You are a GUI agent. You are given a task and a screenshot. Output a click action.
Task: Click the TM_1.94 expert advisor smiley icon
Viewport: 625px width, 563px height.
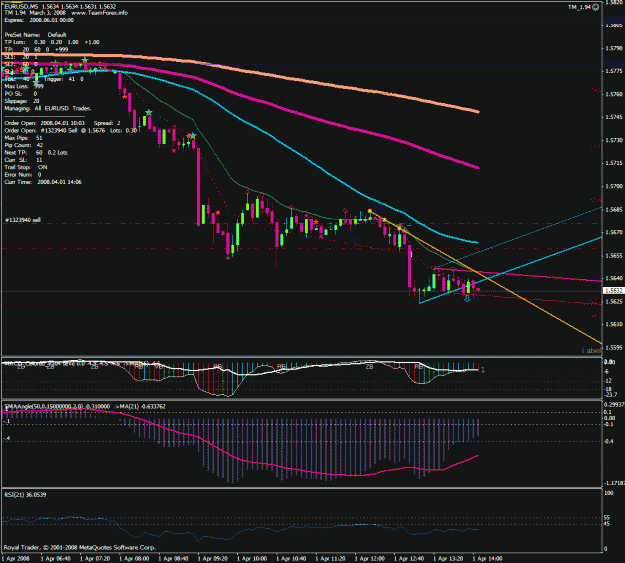click(596, 7)
